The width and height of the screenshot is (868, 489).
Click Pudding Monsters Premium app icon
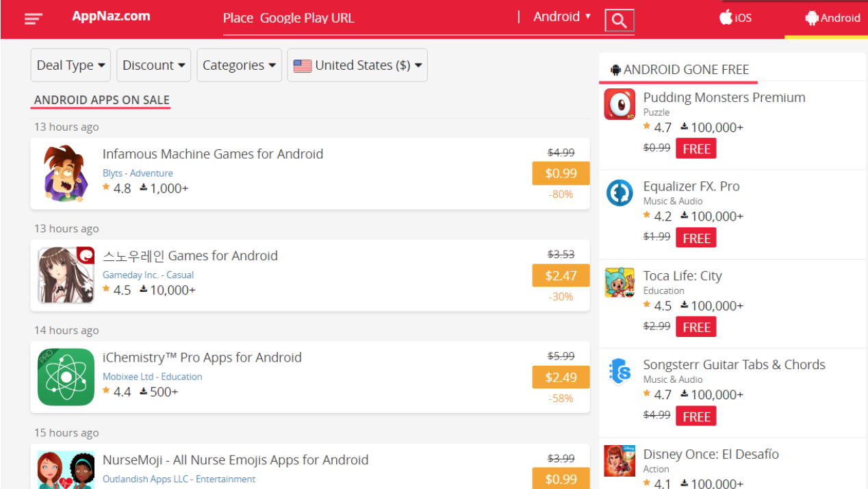pos(620,104)
